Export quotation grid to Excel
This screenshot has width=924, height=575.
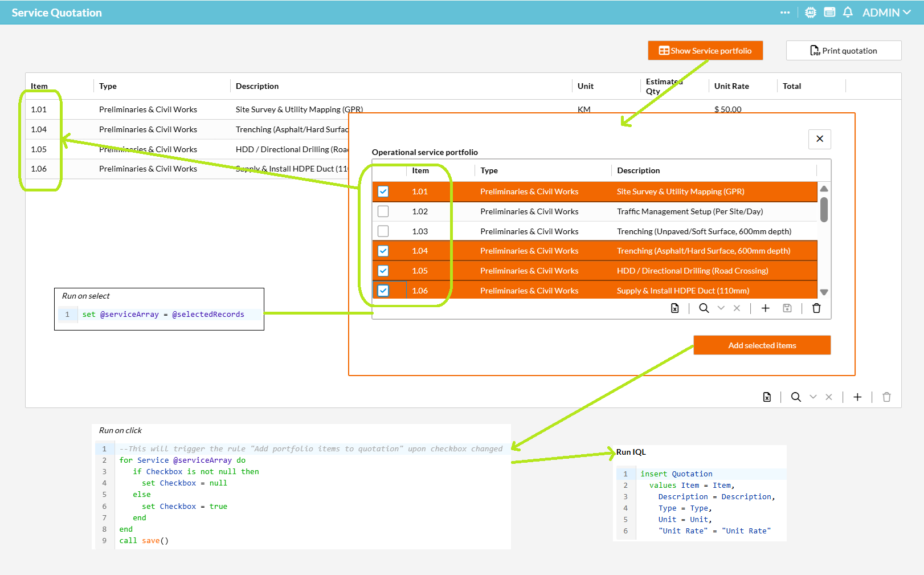767,397
